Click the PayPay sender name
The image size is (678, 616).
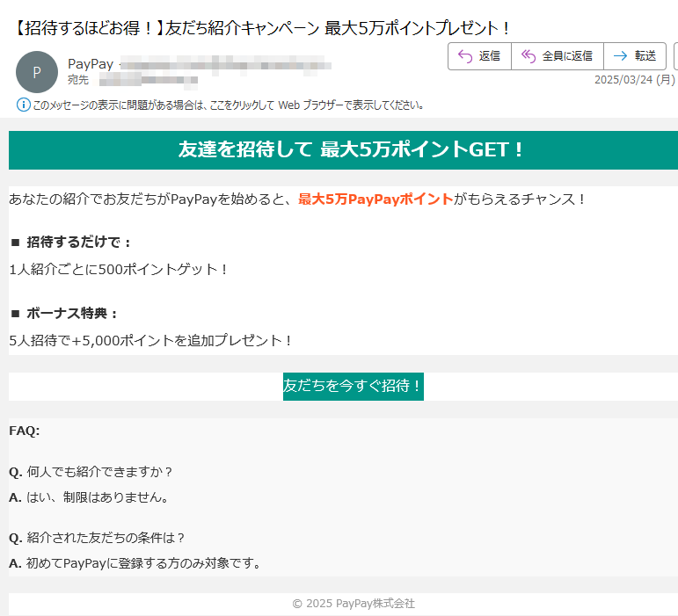coord(91,64)
